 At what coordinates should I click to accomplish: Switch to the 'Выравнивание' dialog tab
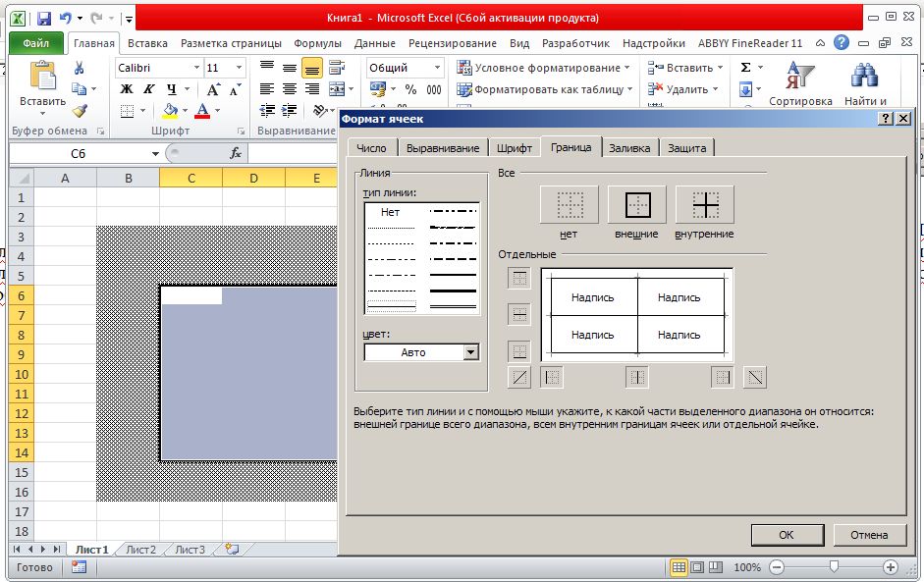[443, 148]
